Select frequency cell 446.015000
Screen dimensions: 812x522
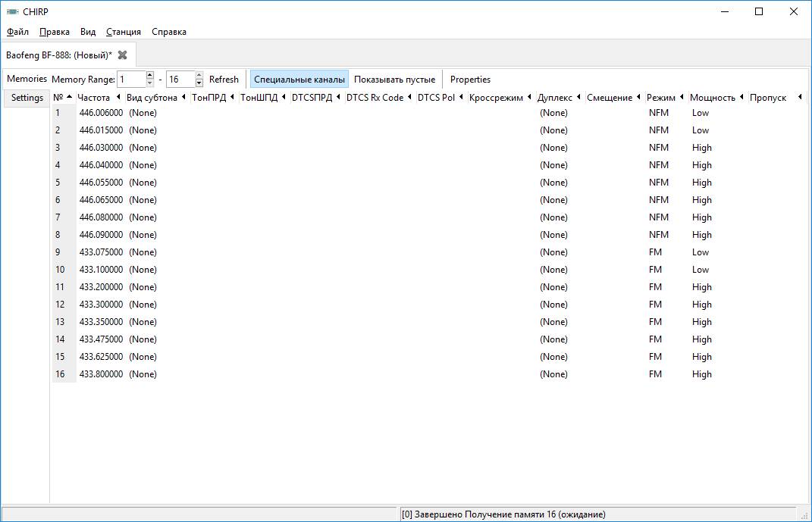click(x=101, y=130)
